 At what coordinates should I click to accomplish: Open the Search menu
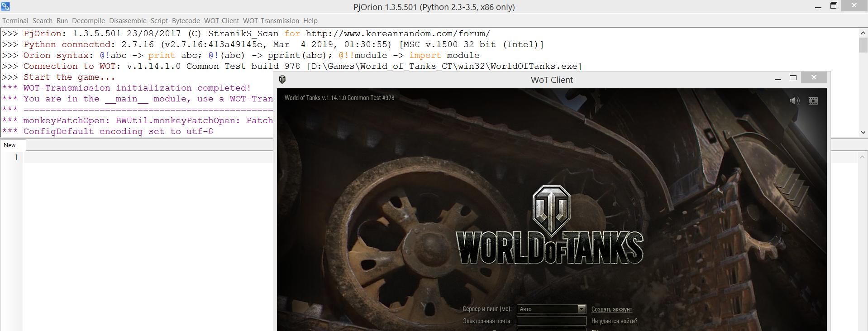[42, 21]
